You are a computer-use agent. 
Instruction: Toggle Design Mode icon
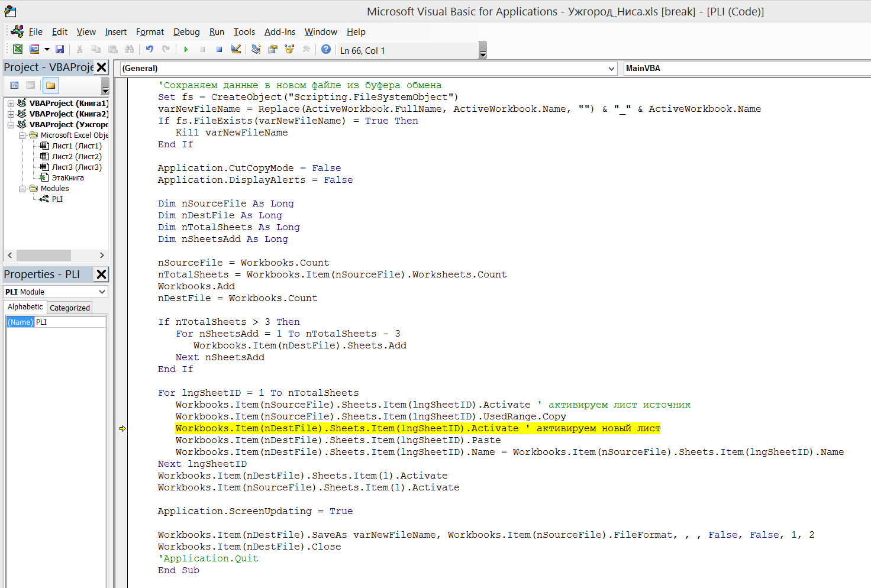coord(236,50)
